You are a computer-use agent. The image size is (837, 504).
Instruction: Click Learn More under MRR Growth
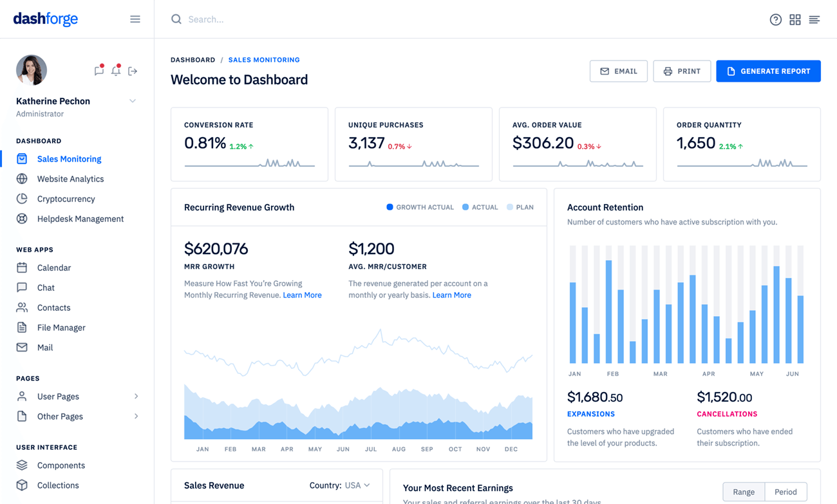click(302, 295)
